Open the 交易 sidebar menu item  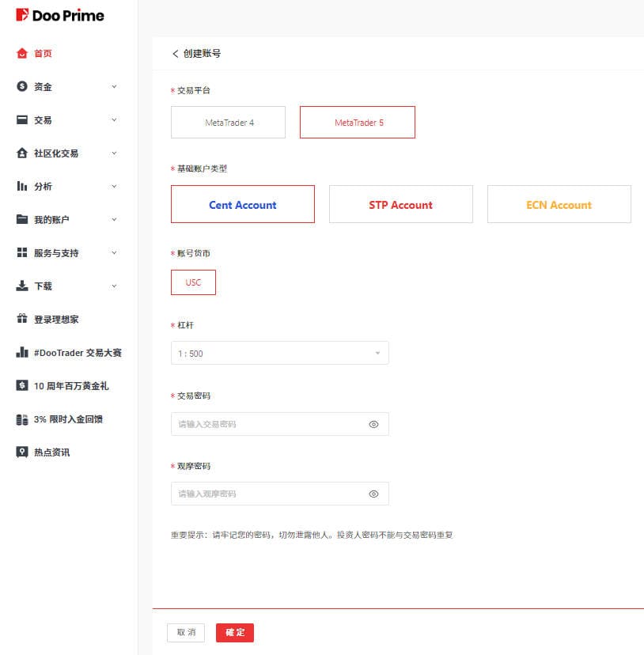(43, 120)
